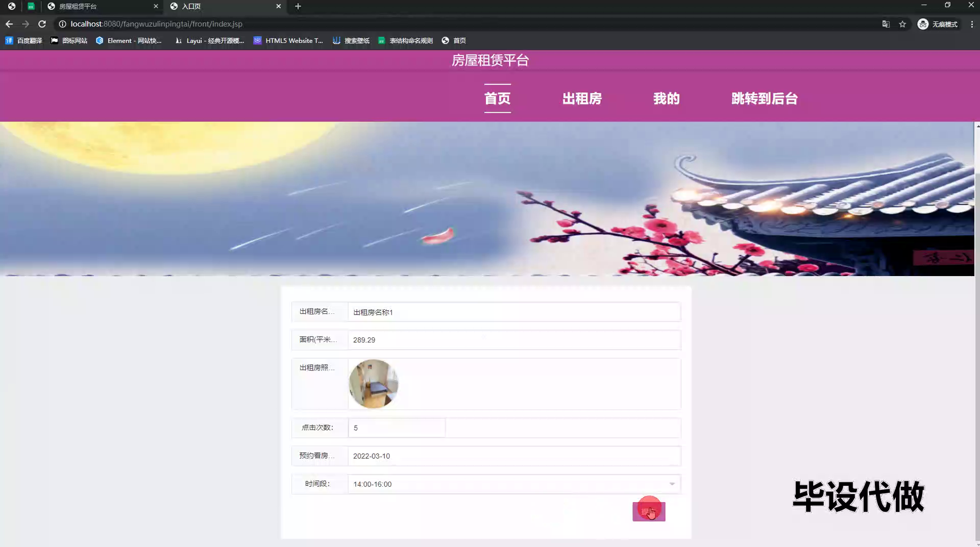980x547 pixels.
Task: Click the 点击次数 label
Action: coord(317,428)
